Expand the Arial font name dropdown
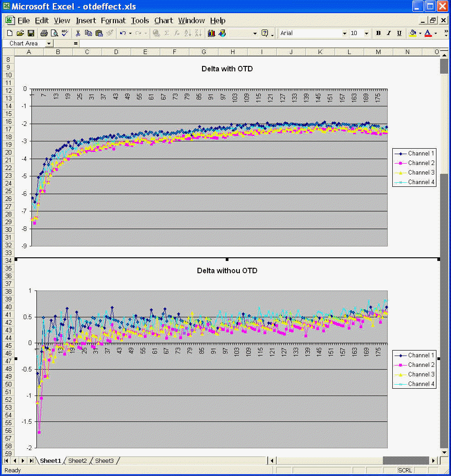This screenshot has width=451, height=476. [345, 33]
